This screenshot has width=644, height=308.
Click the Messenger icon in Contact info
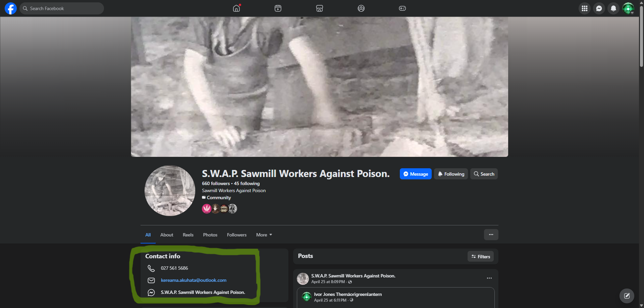point(151,293)
